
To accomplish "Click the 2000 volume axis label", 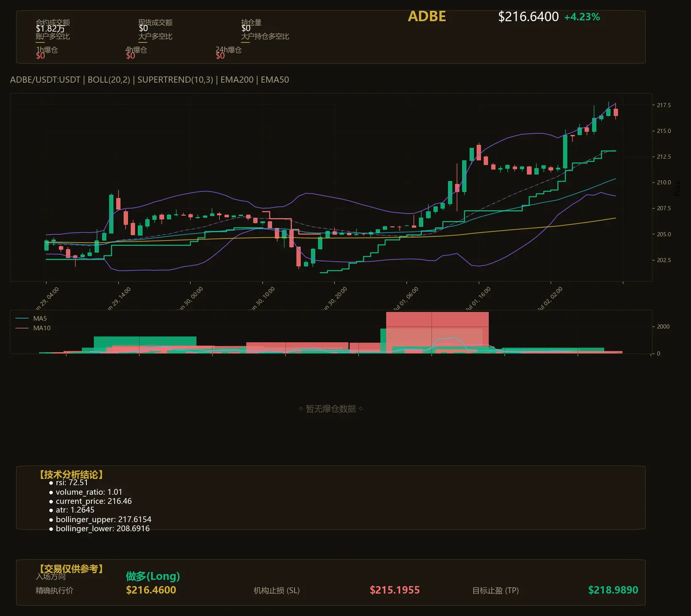I will click(663, 326).
